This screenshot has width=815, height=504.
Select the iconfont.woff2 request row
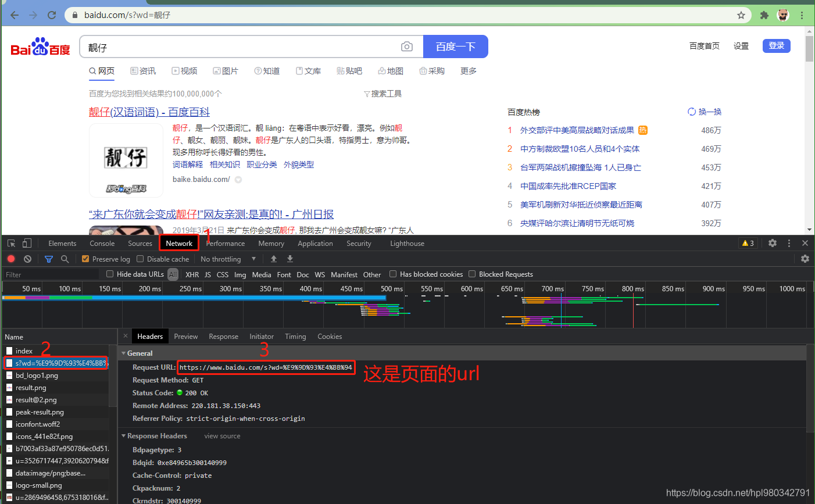click(x=56, y=424)
